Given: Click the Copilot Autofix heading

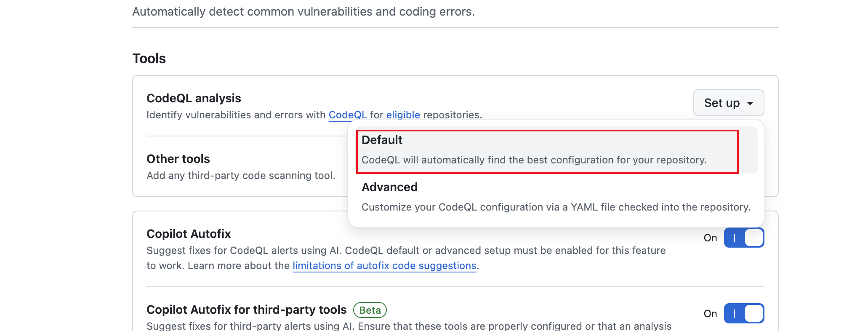Looking at the screenshot, I should pos(189,234).
